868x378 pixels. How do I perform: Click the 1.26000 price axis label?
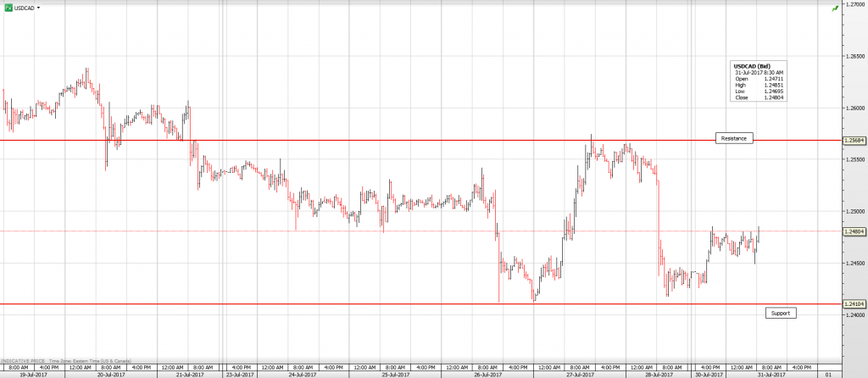pyautogui.click(x=854, y=108)
